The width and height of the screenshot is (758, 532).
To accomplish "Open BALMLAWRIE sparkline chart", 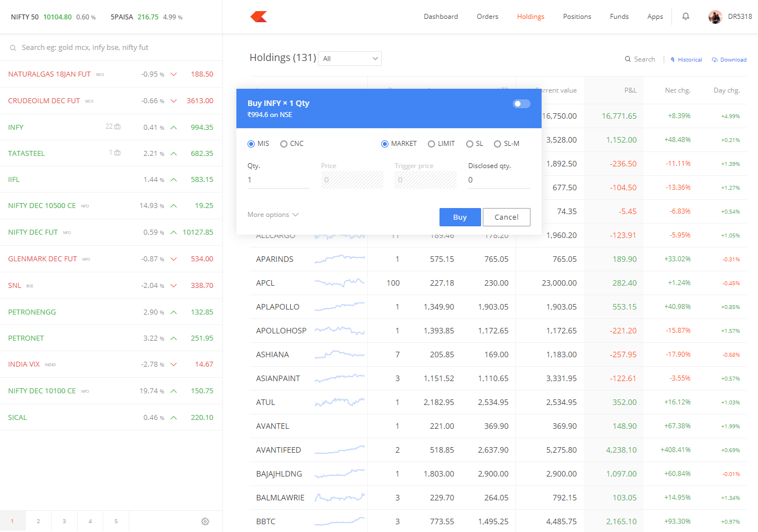I will [340, 497].
